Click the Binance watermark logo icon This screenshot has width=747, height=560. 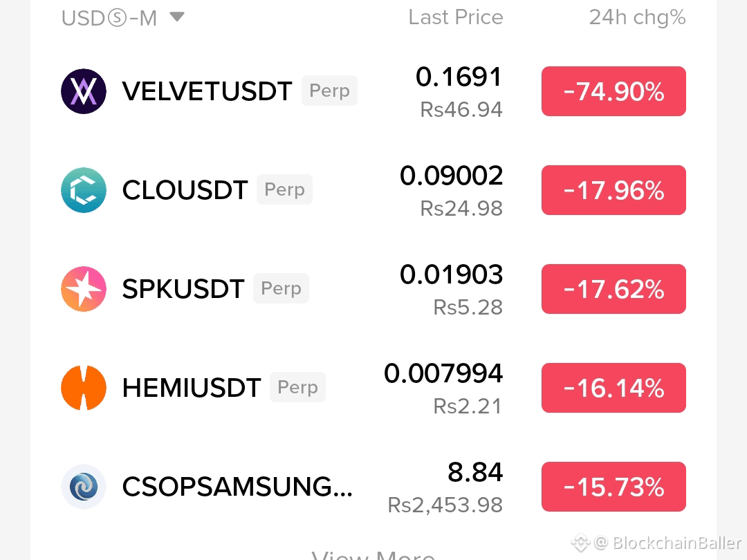coord(581,543)
